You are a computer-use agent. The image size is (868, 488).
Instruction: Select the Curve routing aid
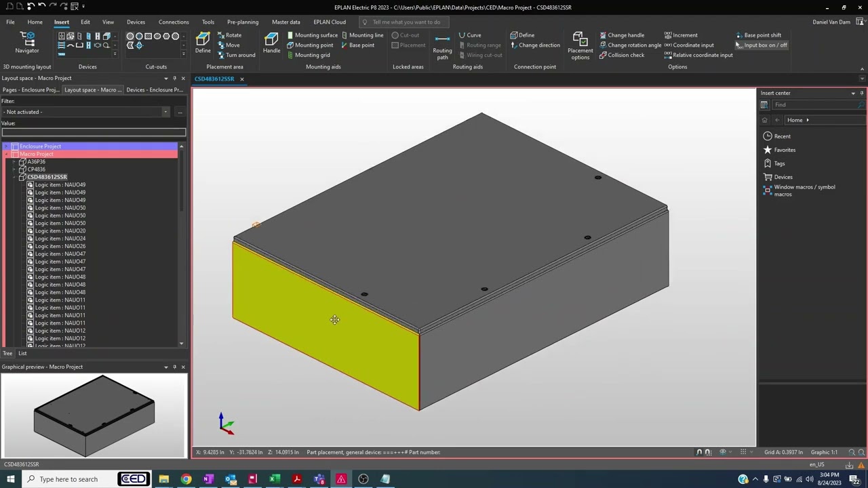[x=470, y=35]
